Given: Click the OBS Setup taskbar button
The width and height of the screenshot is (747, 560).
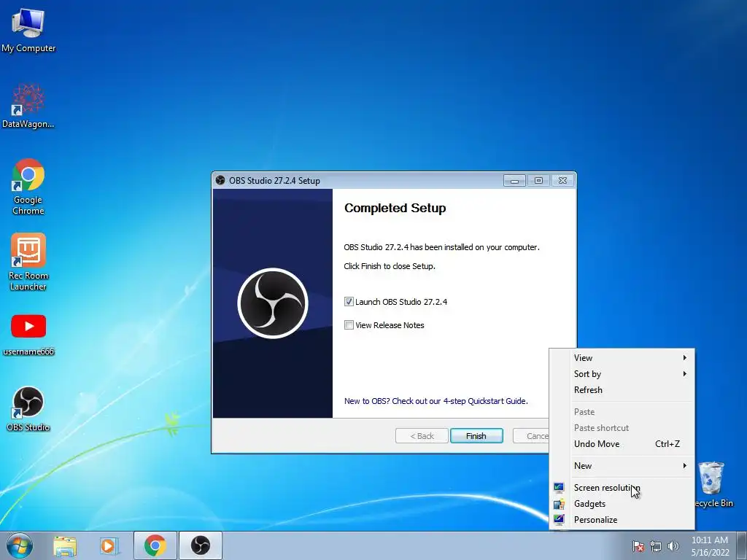Looking at the screenshot, I should [201, 545].
